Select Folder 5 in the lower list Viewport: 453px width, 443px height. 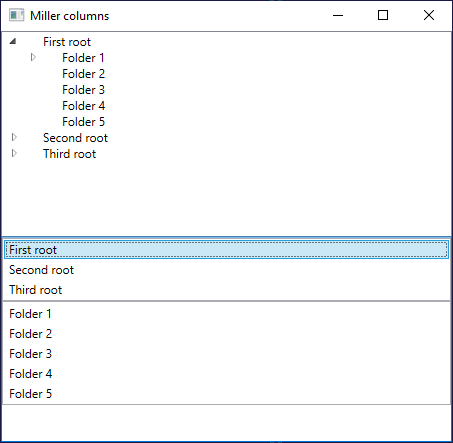pos(227,394)
